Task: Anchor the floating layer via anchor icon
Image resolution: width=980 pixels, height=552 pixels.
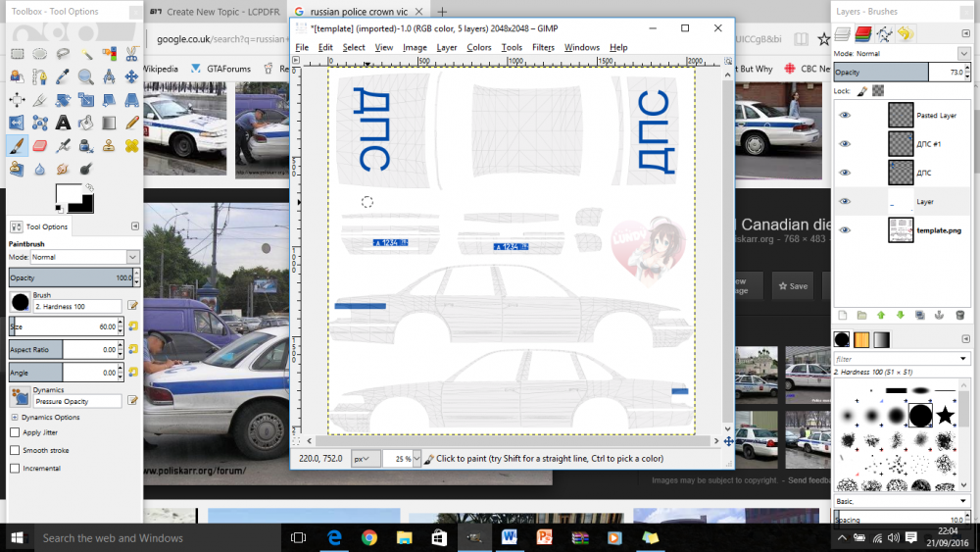Action: [x=939, y=315]
